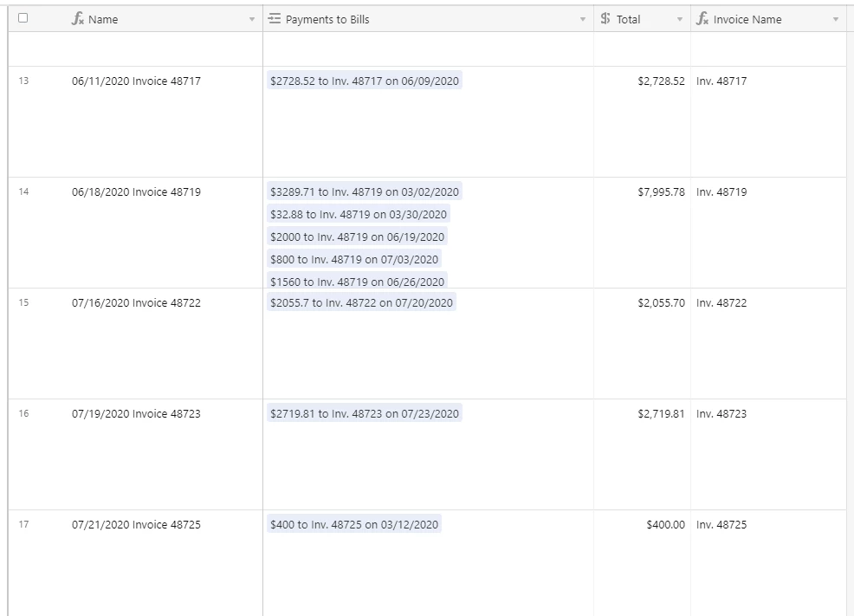Open linked record $1560 to Inv. 48719
The width and height of the screenshot is (854, 616).
[358, 281]
